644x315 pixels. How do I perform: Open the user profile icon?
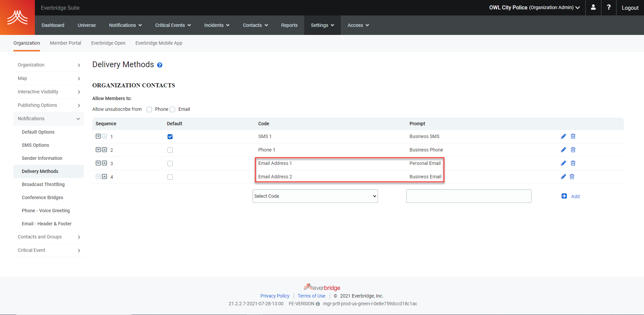tap(593, 7)
